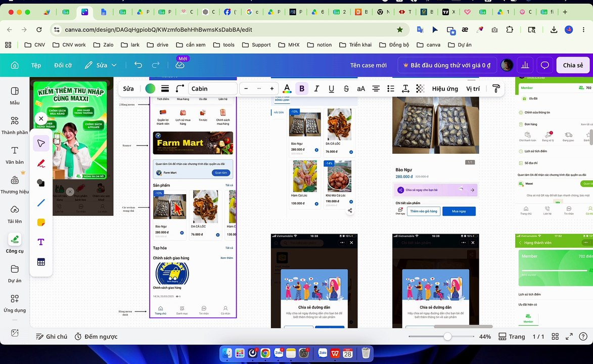
Task: Click the cloud save status icon
Action: 180,65
